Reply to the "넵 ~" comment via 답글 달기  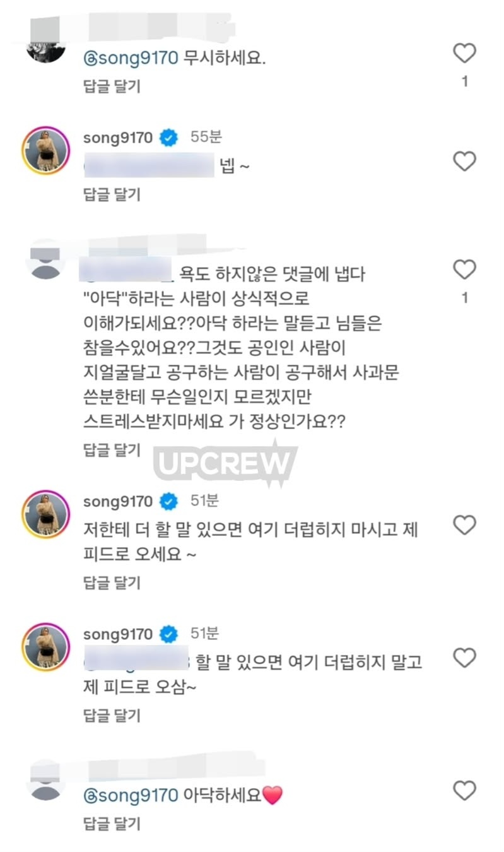[x=112, y=194]
